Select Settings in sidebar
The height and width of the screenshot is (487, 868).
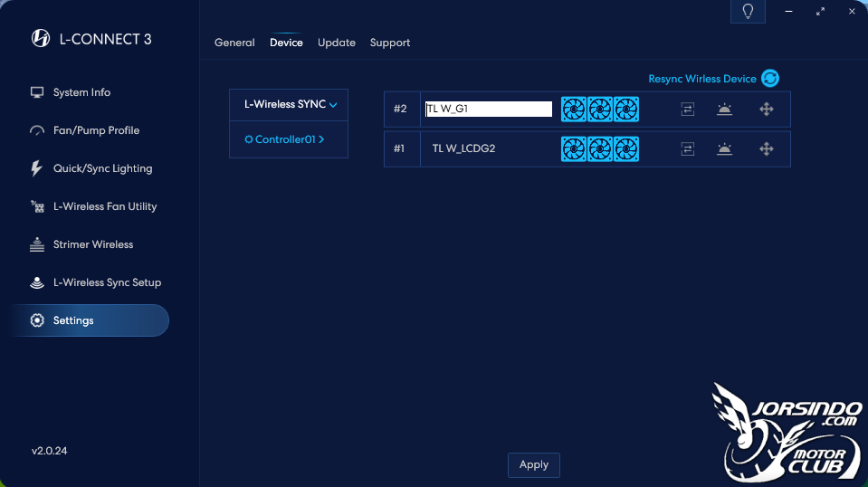coord(90,320)
